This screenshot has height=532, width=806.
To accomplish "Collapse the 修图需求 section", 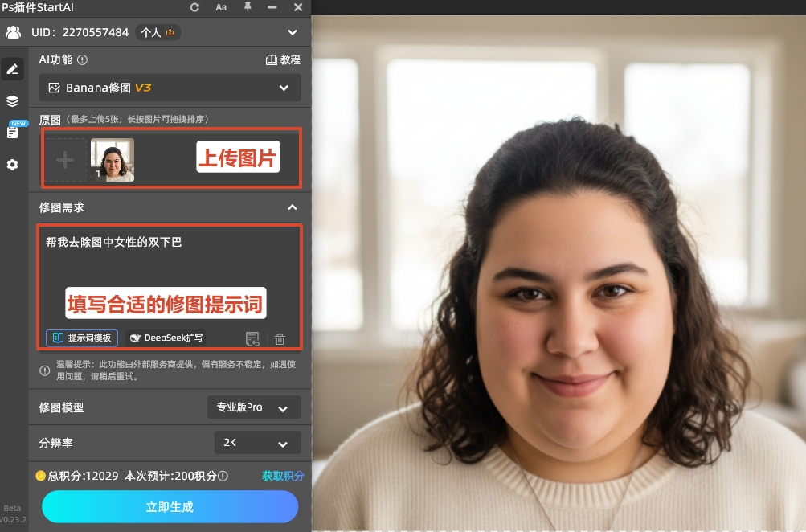I will pos(293,207).
